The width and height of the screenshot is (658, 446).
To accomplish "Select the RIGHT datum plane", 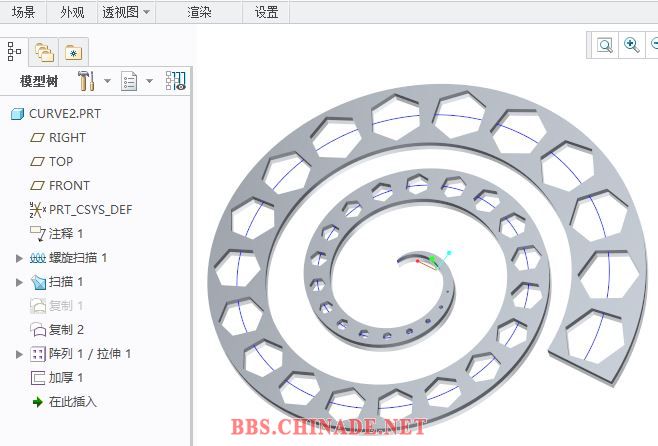I will point(67,138).
